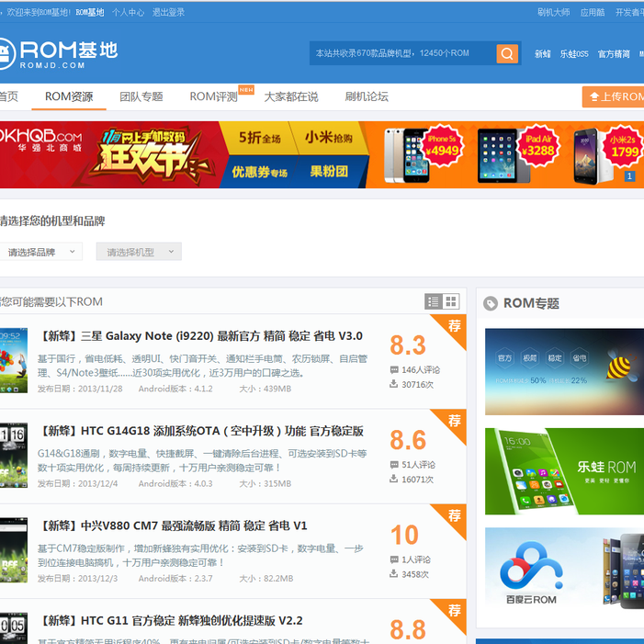This screenshot has height=644, width=644.
Task: Click download icon beside 16071次
Action: [393, 479]
